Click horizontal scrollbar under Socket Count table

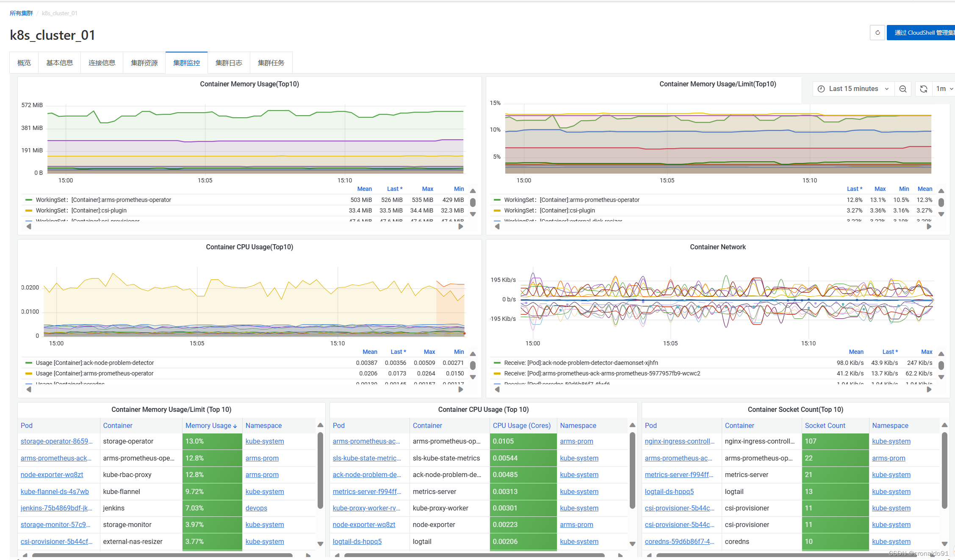point(786,555)
